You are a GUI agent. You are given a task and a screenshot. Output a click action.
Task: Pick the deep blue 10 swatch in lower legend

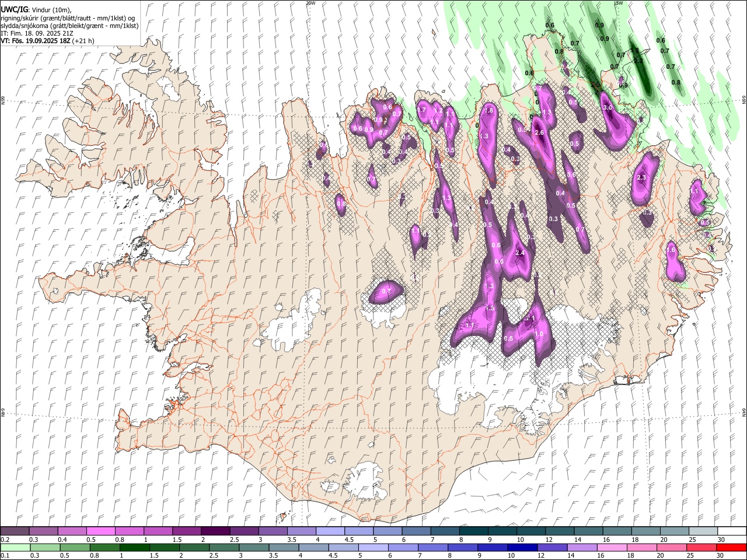coord(522,548)
